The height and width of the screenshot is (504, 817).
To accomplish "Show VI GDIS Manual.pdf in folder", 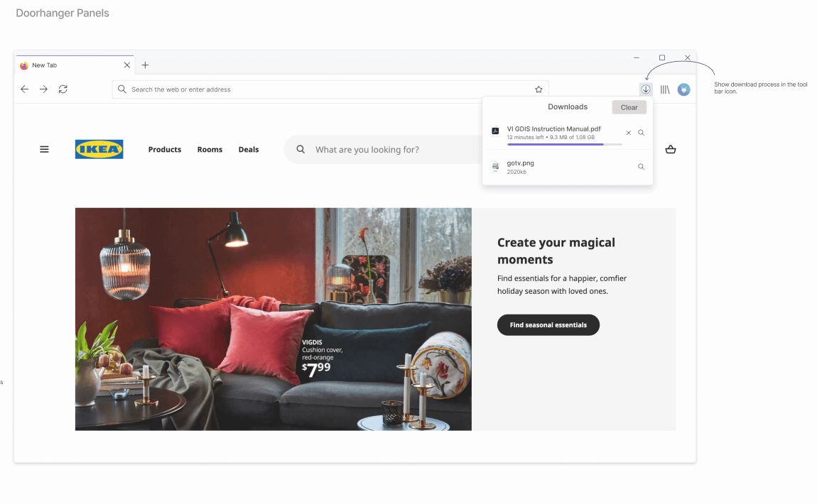I will (x=641, y=133).
